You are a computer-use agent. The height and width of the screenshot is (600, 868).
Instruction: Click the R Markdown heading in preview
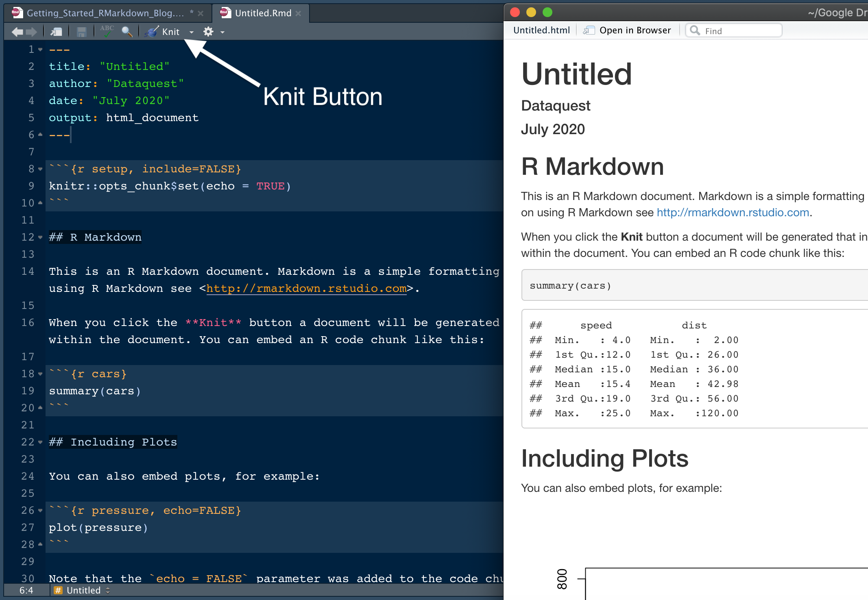click(x=592, y=167)
